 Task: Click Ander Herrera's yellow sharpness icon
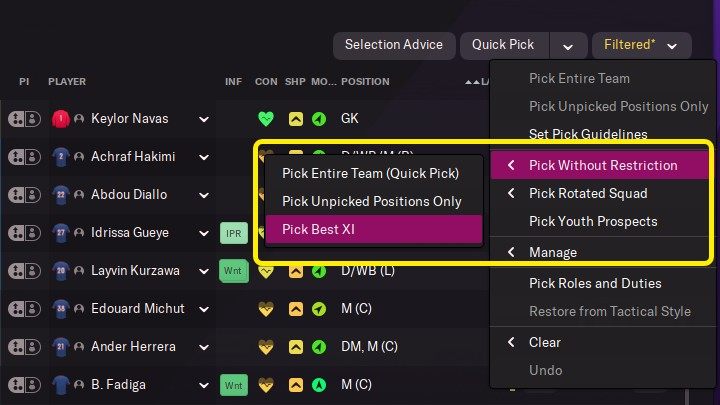coord(296,347)
